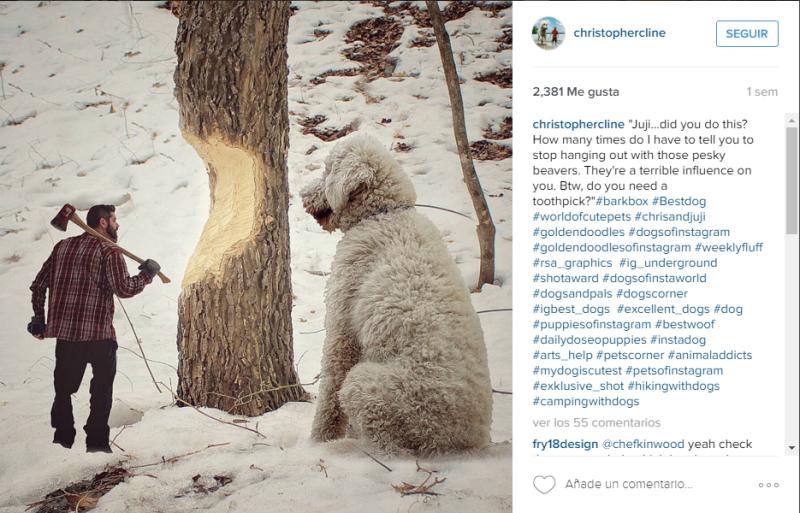The width and height of the screenshot is (800, 513).
Task: Click inside the Añade un comentario field
Action: pos(656,484)
